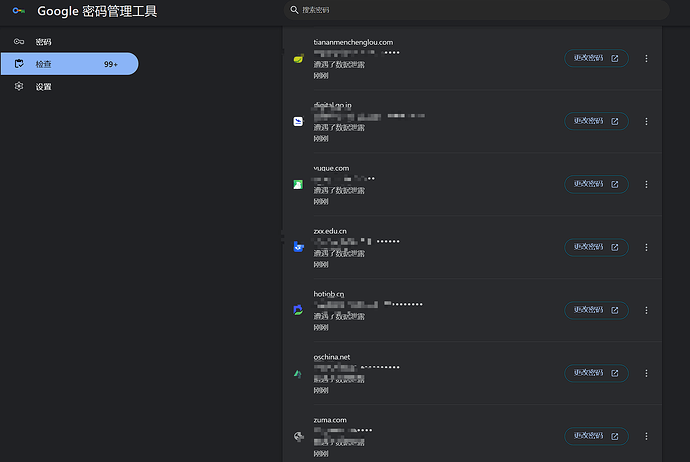Image resolution: width=690 pixels, height=462 pixels.
Task: Click the zxx.edu.cn domain text
Action: pos(330,231)
